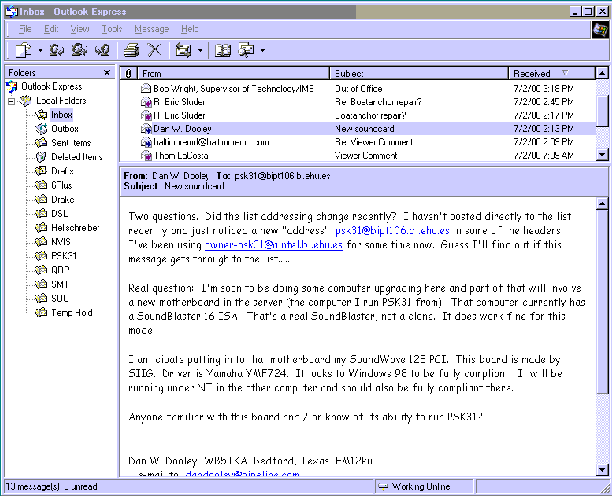Close the Folders pane with X
This screenshot has width=612, height=496.
107,72
